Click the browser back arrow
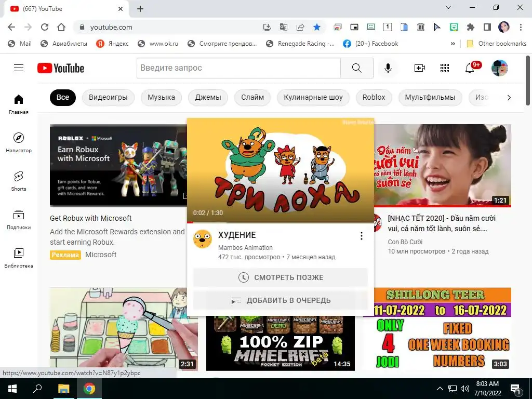 click(x=11, y=27)
